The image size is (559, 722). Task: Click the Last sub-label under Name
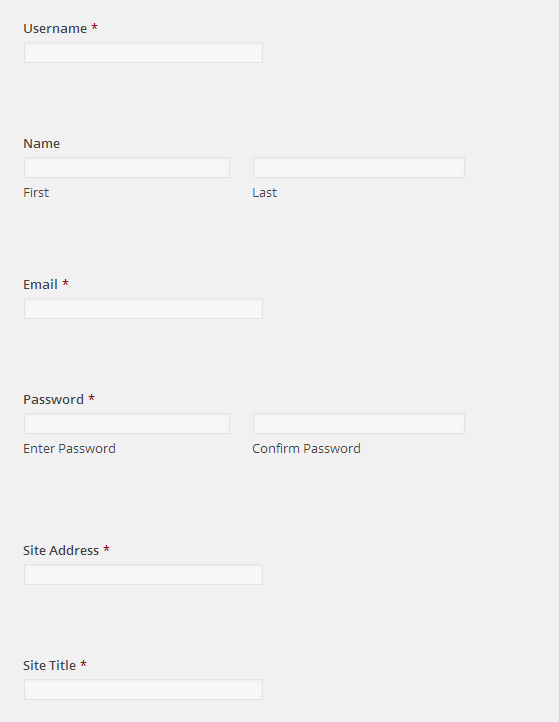[x=264, y=192]
